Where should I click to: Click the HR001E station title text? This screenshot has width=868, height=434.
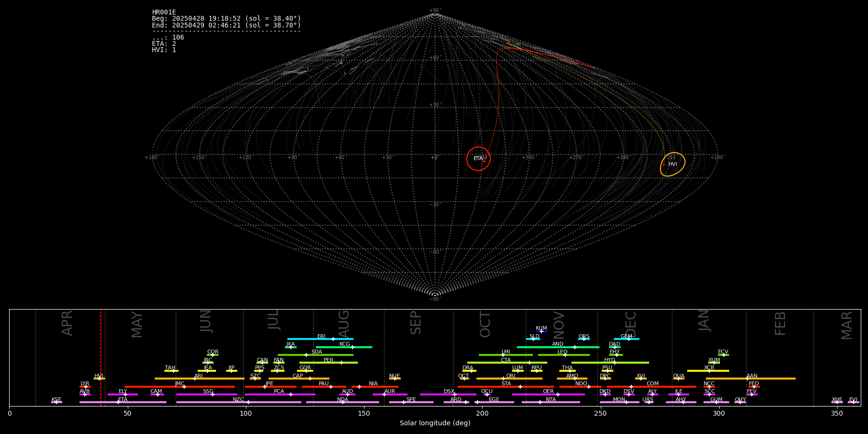click(x=164, y=13)
